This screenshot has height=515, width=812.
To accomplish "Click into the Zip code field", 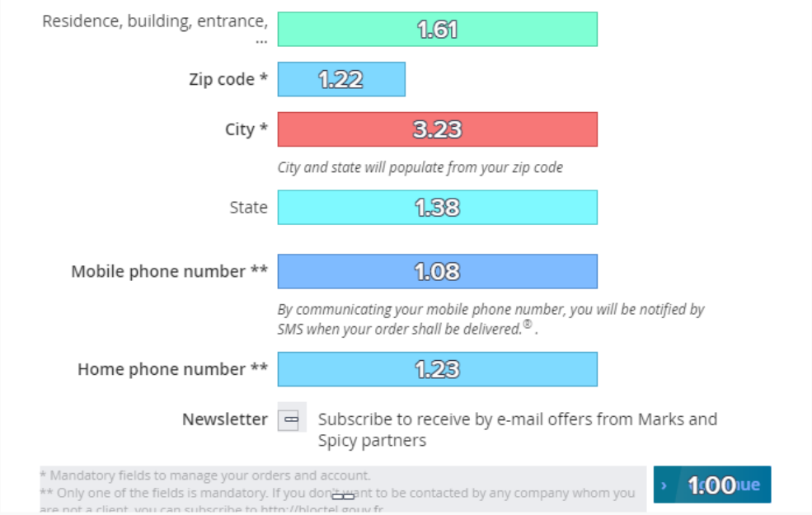I will (341, 79).
